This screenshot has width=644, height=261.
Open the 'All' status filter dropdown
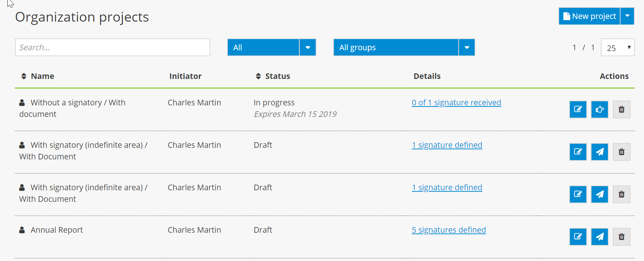click(x=307, y=47)
